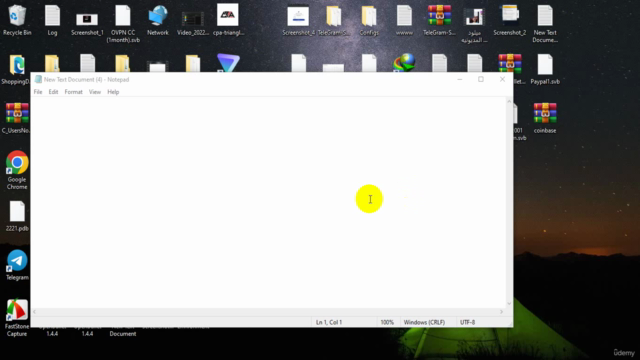Image resolution: width=640 pixels, height=360 pixels.
Task: Click the Notepad window title text
Action: (x=87, y=80)
